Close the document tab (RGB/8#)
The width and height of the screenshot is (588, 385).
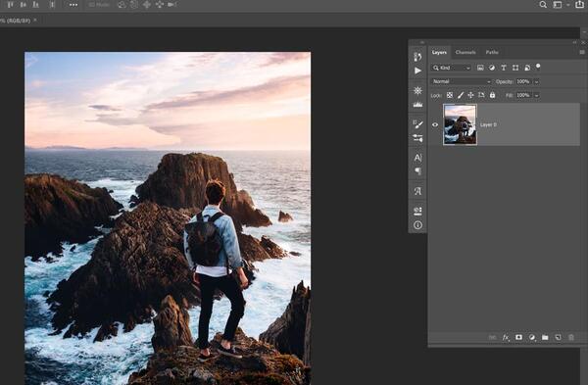35,20
